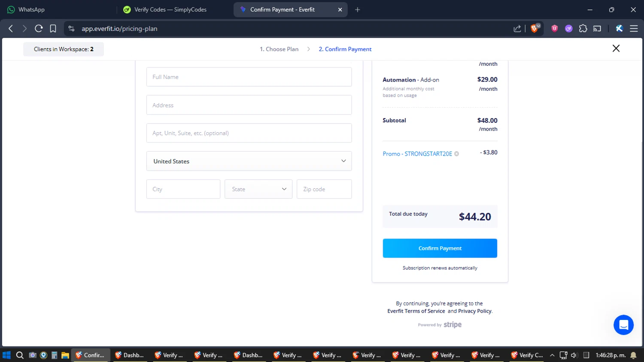Viewport: 644px width, 362px height.
Task: Bookmark this page with the bookmark icon
Action: (53, 28)
